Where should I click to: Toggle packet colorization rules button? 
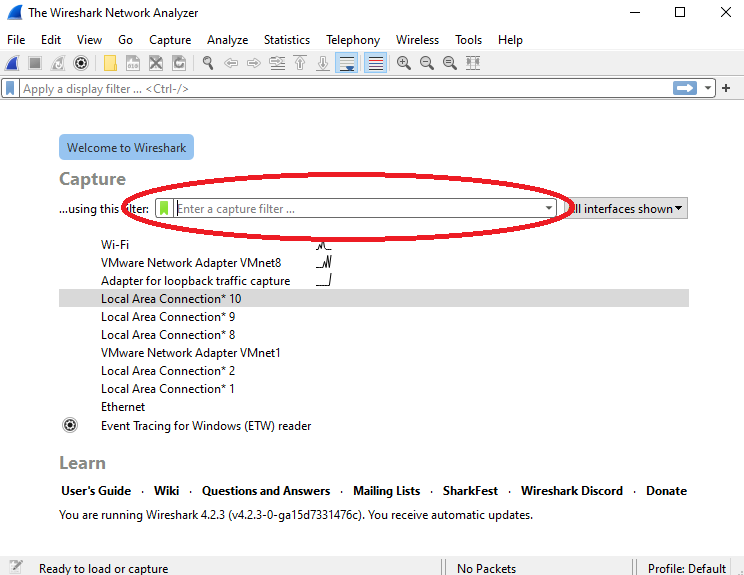pos(376,63)
